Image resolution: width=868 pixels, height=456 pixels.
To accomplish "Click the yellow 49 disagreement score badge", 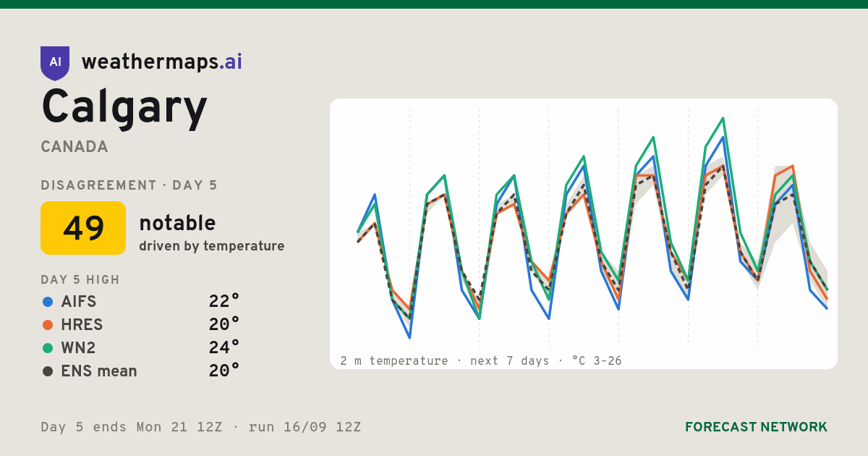I will [x=83, y=228].
